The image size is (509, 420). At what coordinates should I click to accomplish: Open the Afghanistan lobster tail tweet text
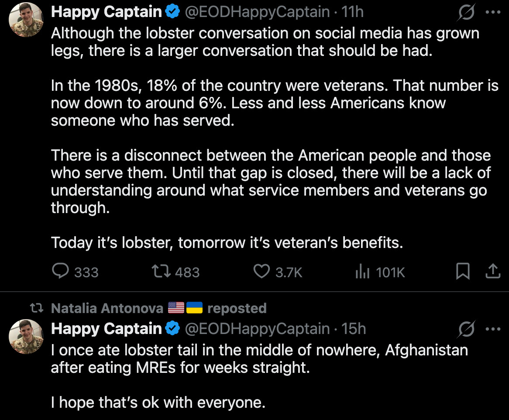[259, 358]
